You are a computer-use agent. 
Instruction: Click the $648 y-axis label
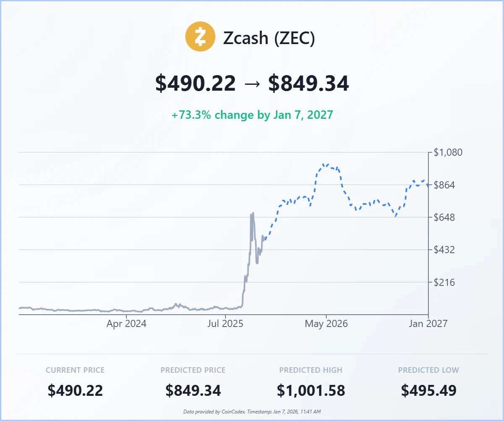coord(445,217)
